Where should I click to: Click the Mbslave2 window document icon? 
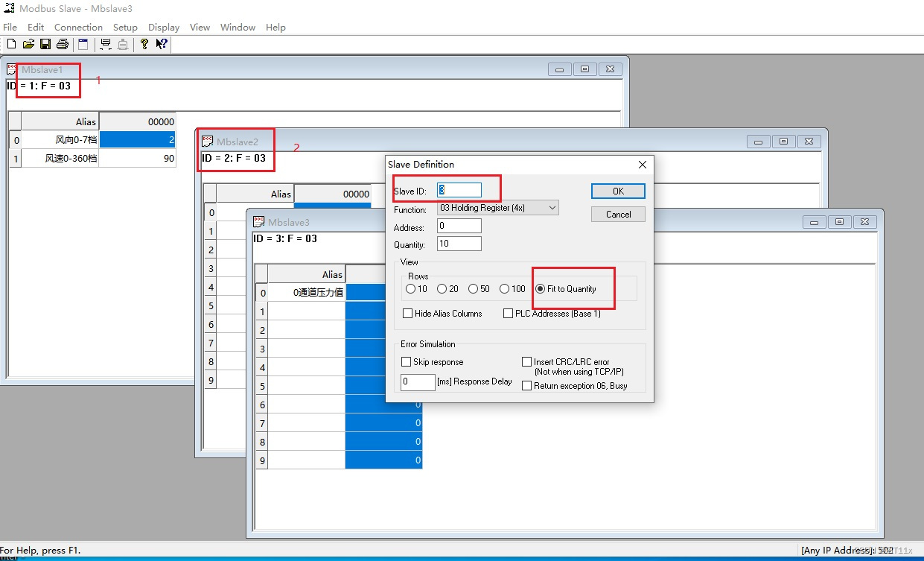pos(208,142)
